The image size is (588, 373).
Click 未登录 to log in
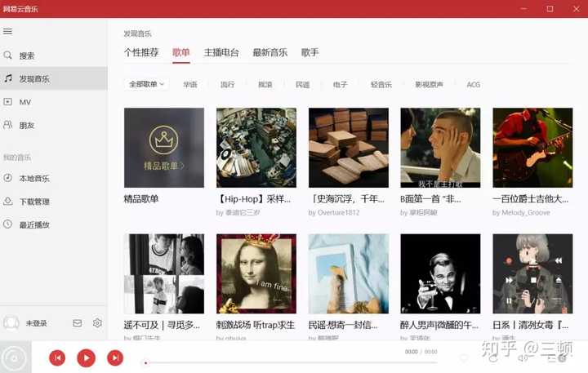coord(37,323)
